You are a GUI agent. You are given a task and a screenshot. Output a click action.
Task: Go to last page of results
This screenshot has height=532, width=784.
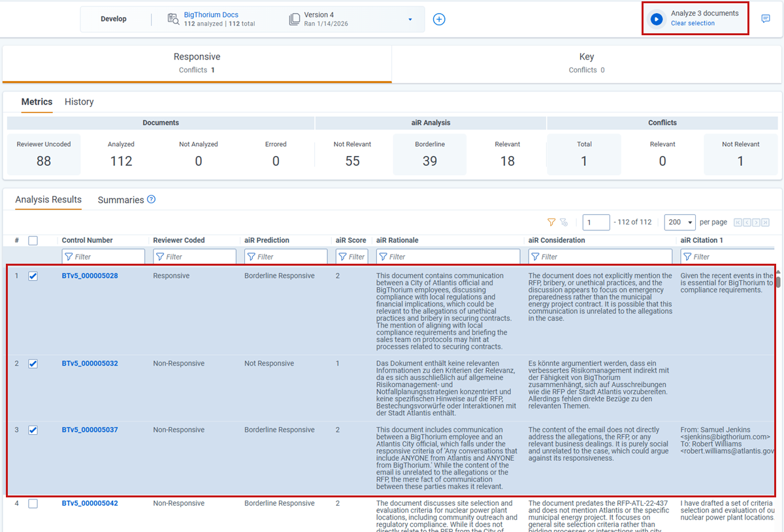[765, 222]
